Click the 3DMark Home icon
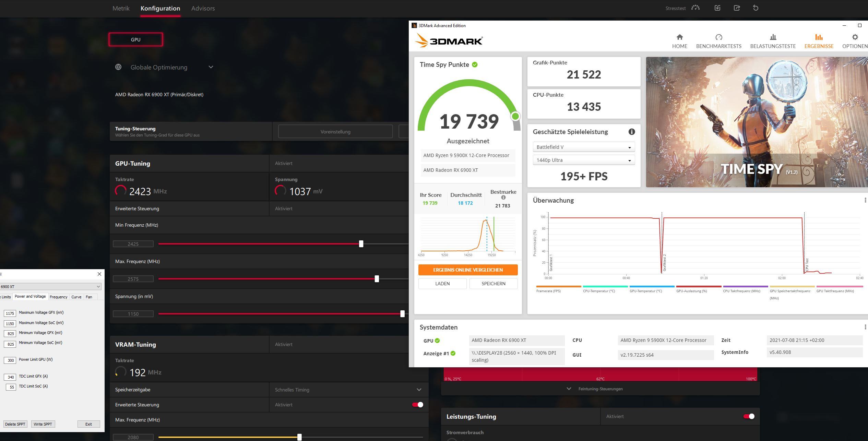868x441 pixels. (x=679, y=37)
